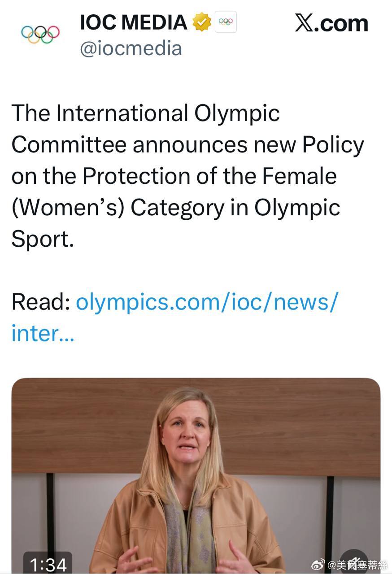The image size is (392, 574).
Task: Click the tweet text about new Policy
Action: click(x=187, y=144)
